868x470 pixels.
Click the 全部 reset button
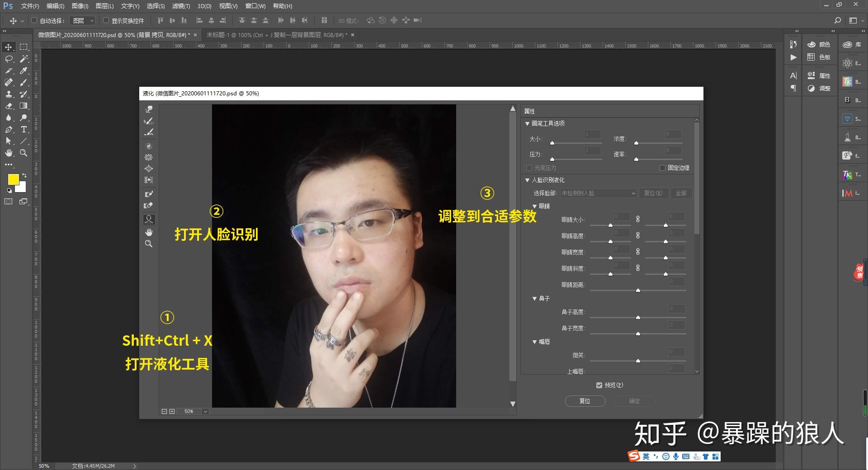pos(681,193)
